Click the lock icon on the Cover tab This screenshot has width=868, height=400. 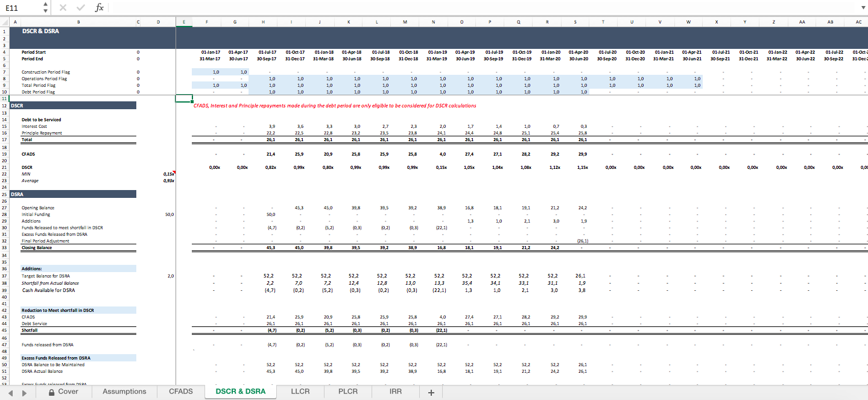52,392
